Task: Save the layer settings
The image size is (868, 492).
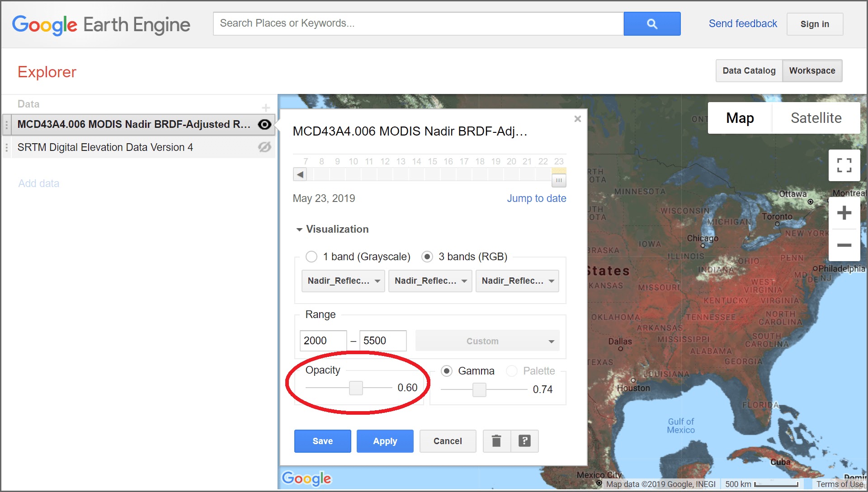Action: (323, 441)
